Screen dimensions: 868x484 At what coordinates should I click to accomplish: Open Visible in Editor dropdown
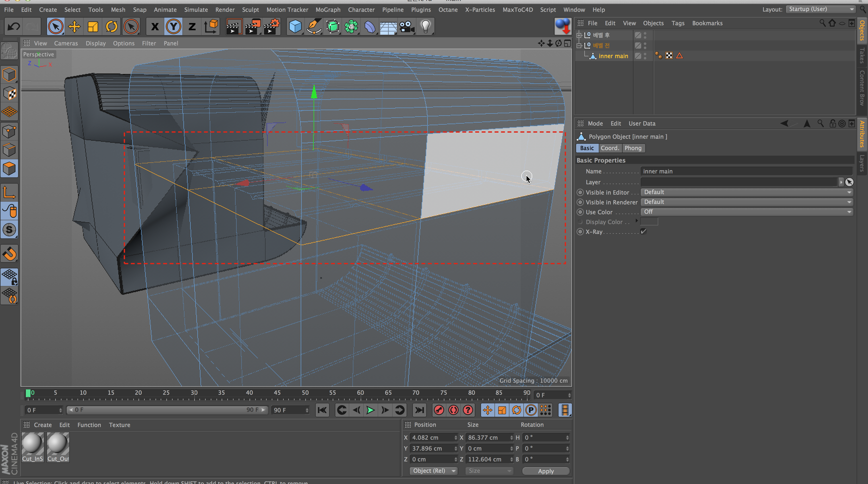point(747,192)
